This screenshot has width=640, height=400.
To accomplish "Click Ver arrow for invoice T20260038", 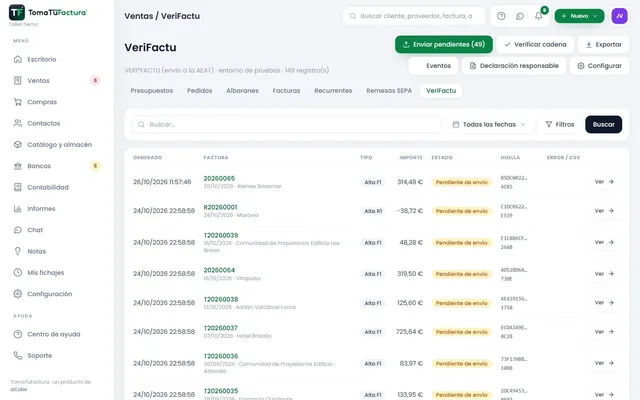I will 604,302.
